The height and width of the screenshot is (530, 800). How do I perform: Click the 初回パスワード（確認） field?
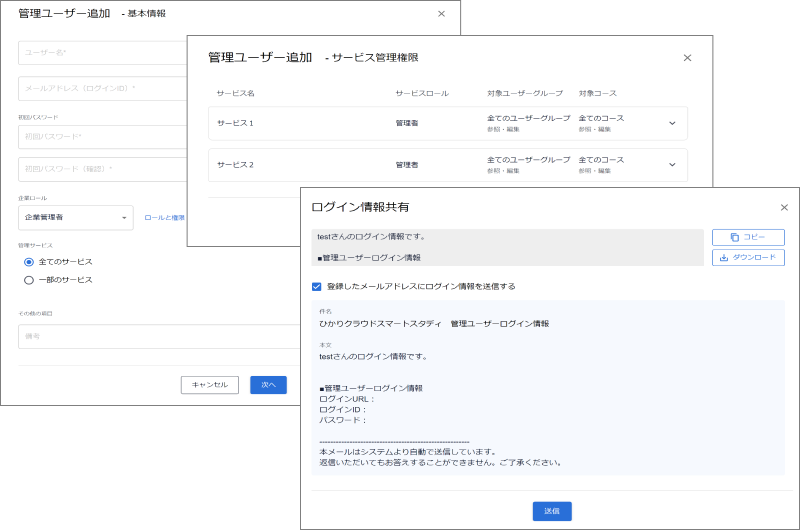100,169
